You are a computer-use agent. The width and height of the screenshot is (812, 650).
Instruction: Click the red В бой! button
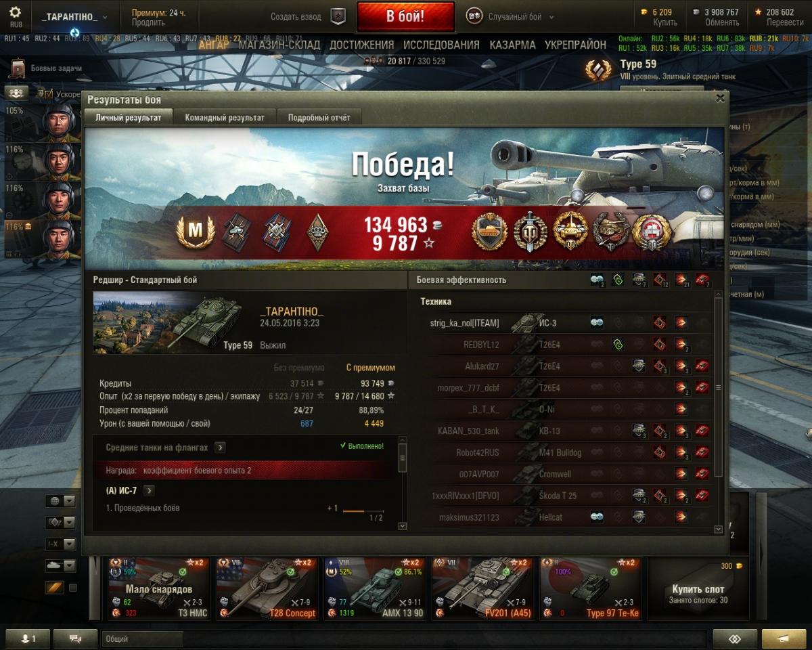[405, 17]
